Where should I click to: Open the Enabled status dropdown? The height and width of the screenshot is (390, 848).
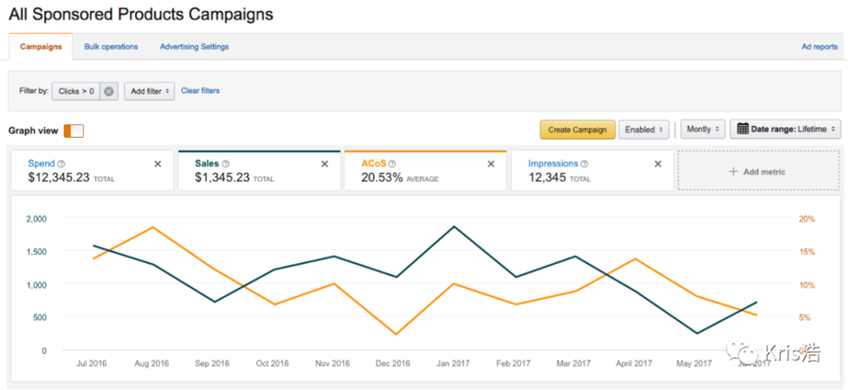click(x=644, y=130)
